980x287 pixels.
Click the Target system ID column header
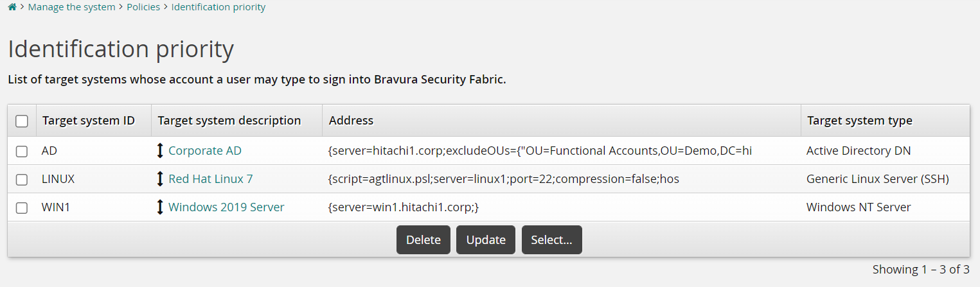[89, 121]
